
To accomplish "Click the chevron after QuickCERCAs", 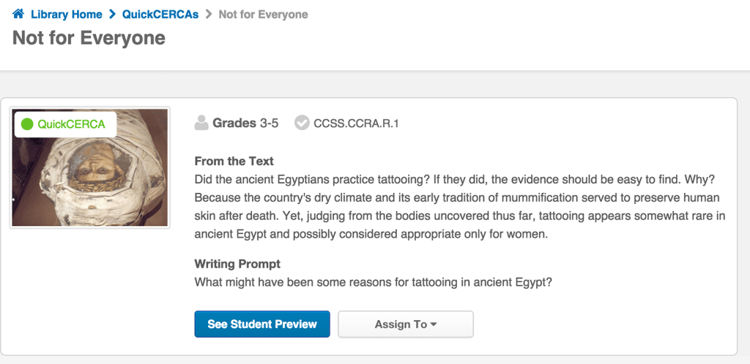I will (208, 14).
